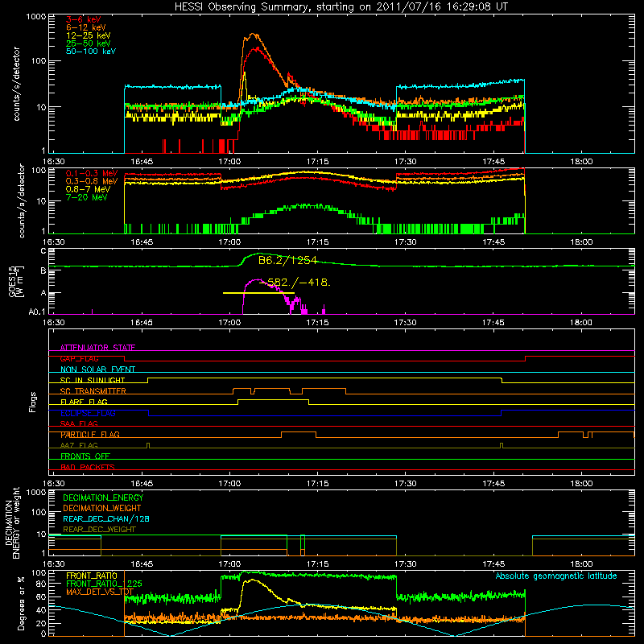Image resolution: width=644 pixels, height=644 pixels.
Task: Click the GAP_FLAG label
Action: pos(79,358)
